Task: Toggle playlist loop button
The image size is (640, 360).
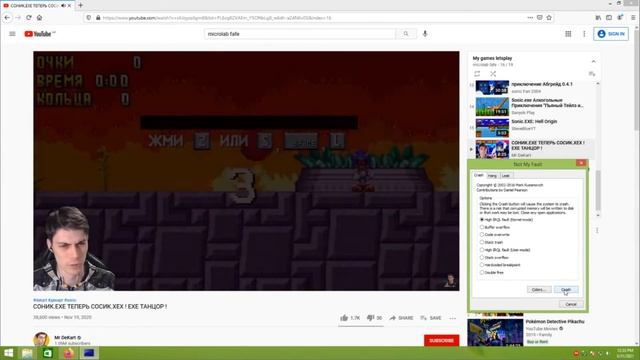Action: coord(477,73)
